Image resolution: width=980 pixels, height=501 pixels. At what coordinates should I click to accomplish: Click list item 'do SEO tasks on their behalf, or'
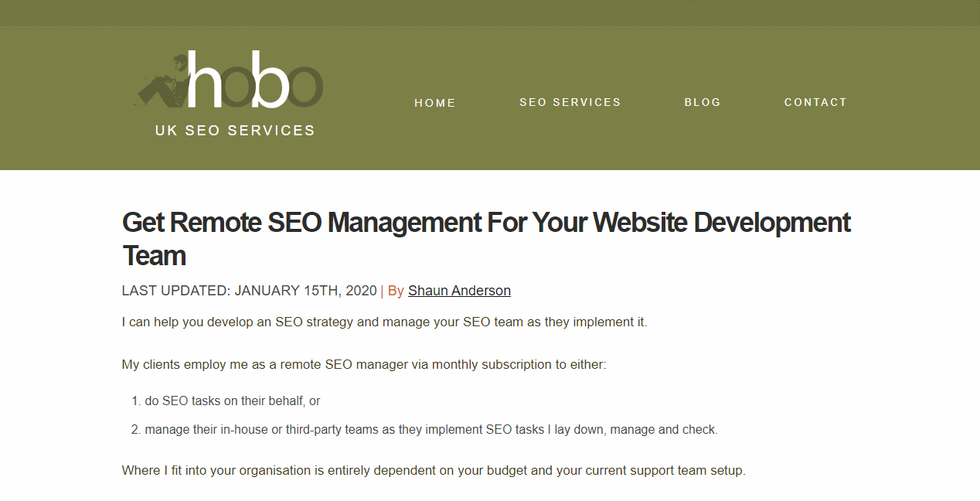[232, 401]
